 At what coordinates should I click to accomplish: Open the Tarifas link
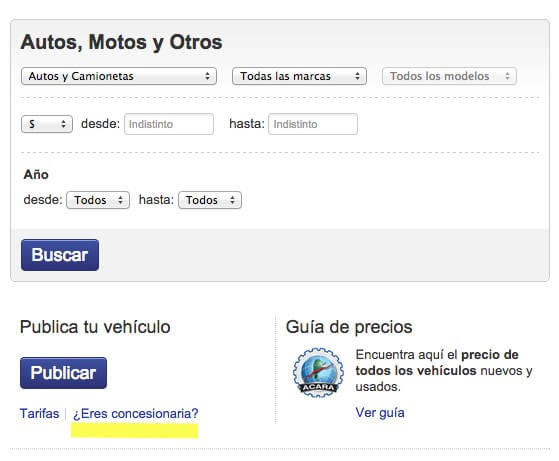tap(40, 414)
